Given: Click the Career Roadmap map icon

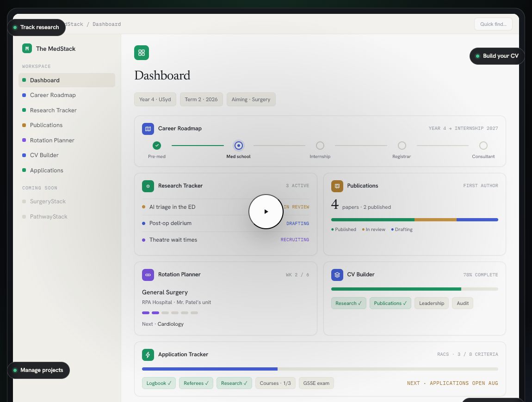Looking at the screenshot, I should 148,129.
